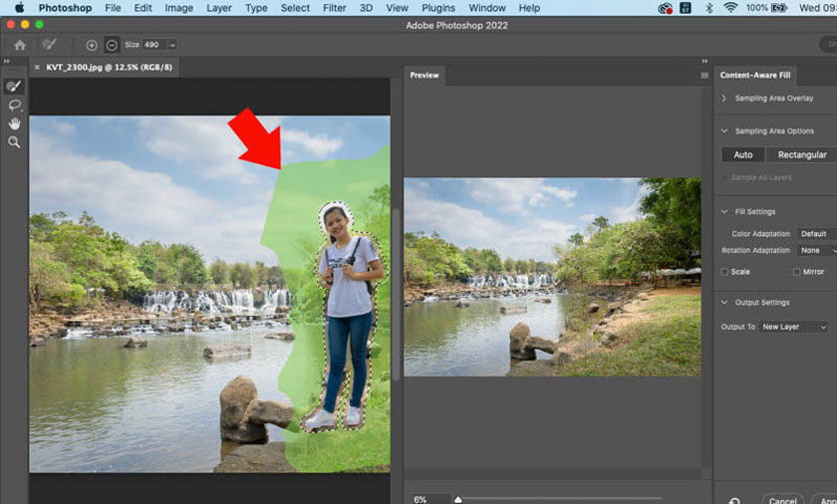Open the Edit menu

pyautogui.click(x=143, y=8)
